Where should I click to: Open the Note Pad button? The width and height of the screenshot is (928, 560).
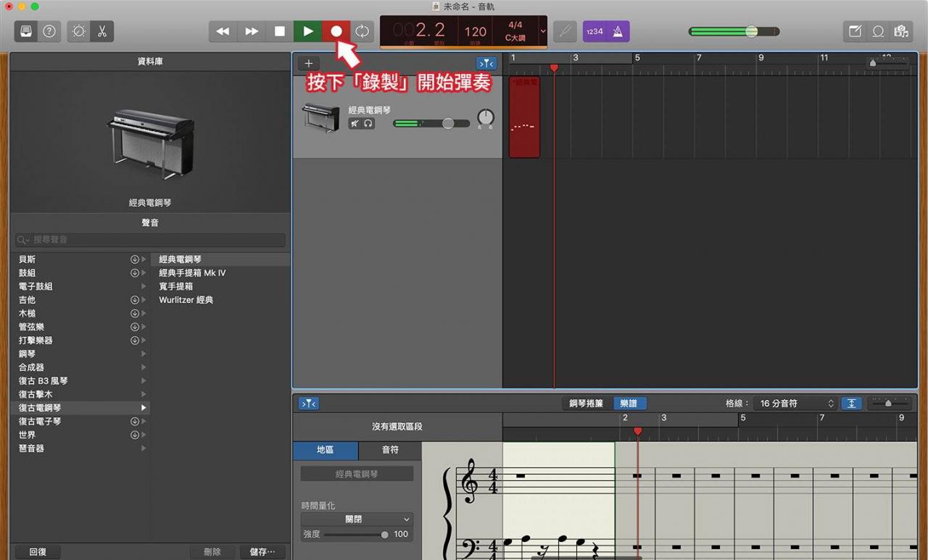coord(855,31)
